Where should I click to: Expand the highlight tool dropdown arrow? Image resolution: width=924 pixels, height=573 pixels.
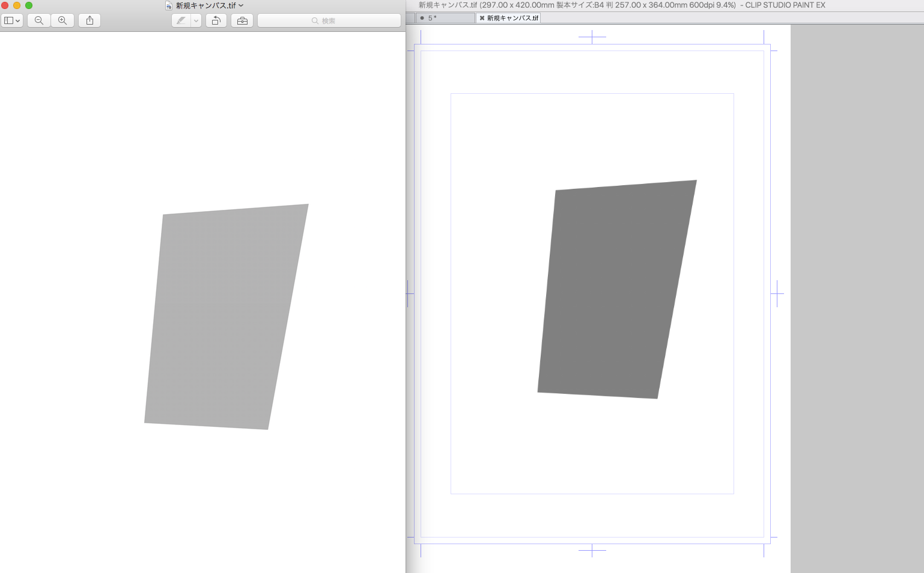coord(196,20)
